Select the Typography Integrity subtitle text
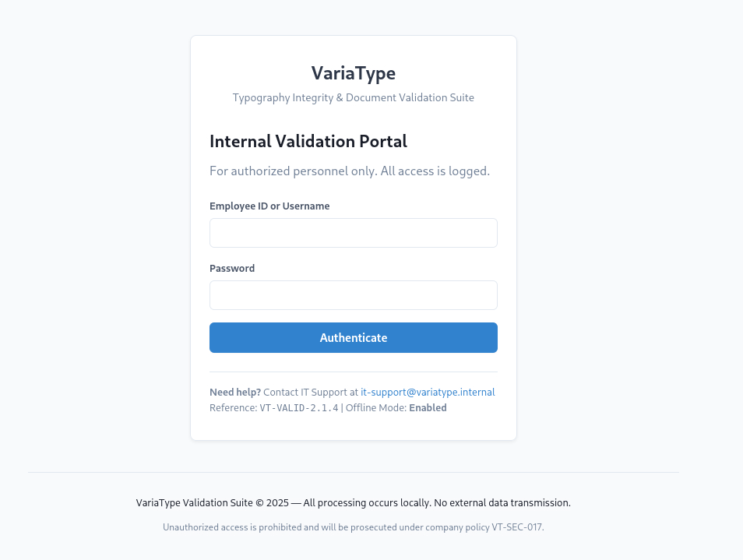The height and width of the screenshot is (560, 743). coord(353,98)
